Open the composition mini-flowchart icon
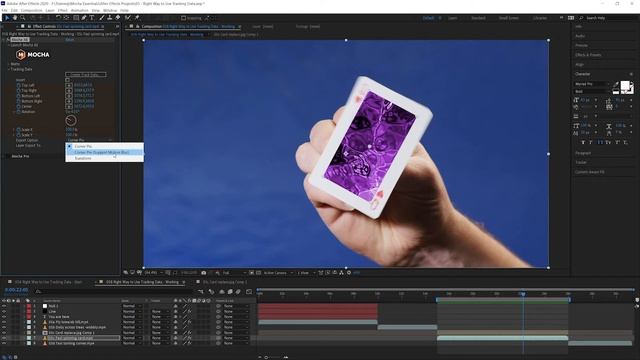Viewport: 640px width, 360px height. pos(201,291)
